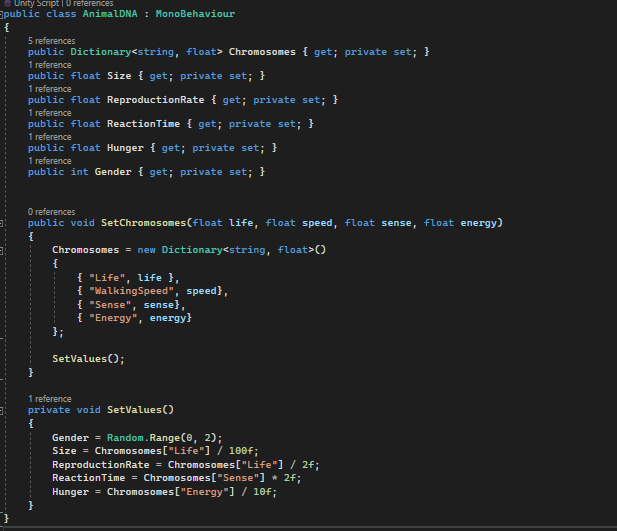Click Chromosomes["Energy"] in Hunger assignment
Viewport: 617px width, 531px height.
click(x=171, y=492)
